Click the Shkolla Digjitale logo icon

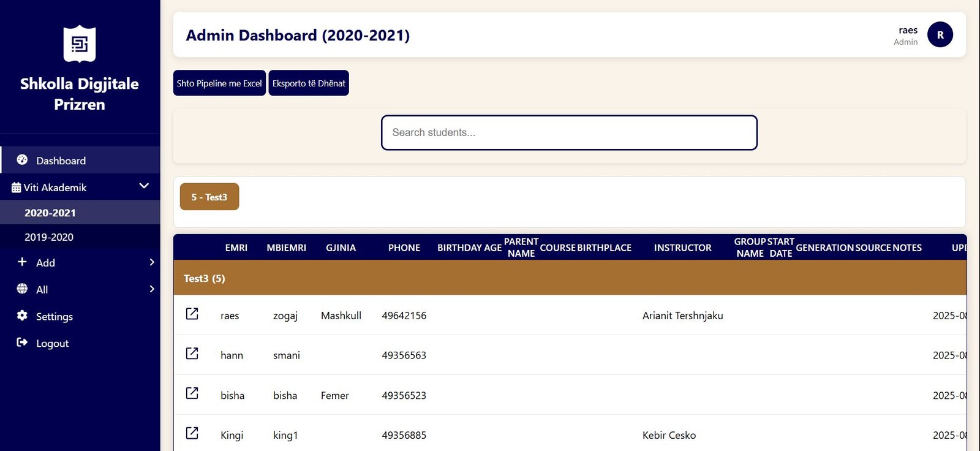(80, 44)
